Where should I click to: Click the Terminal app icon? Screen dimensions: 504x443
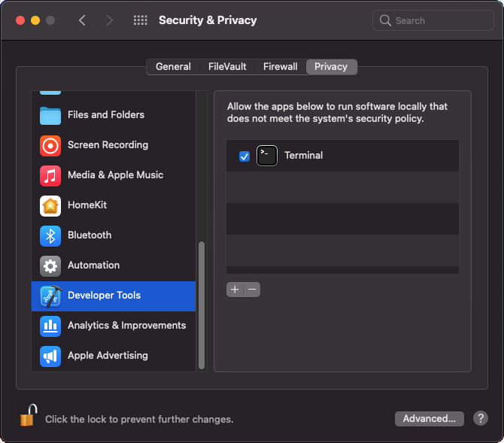pos(266,156)
